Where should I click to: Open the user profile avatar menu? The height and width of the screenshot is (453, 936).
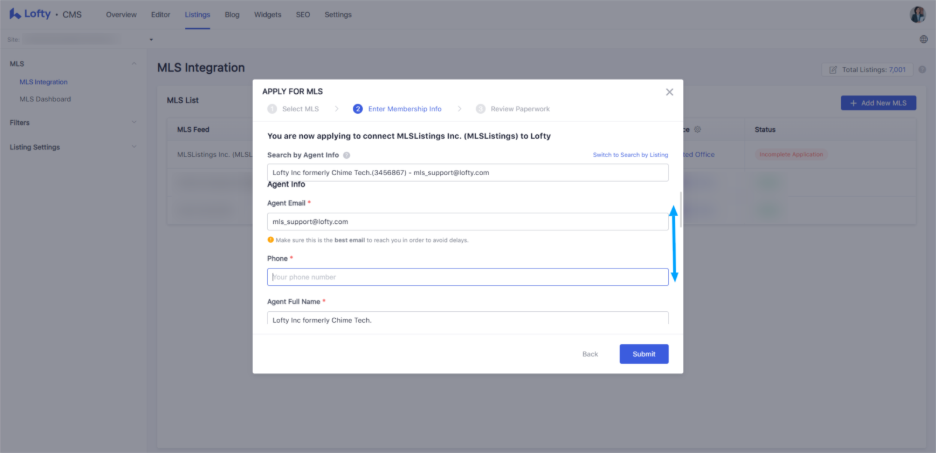point(917,15)
